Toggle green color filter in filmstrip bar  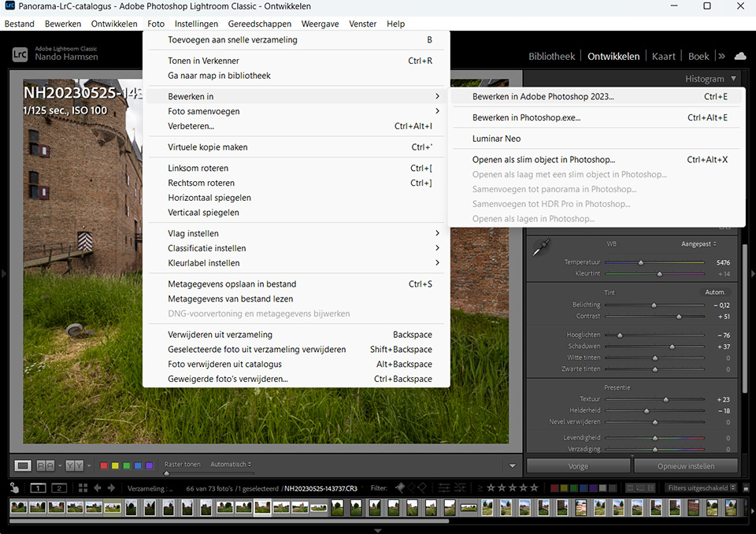574,488
